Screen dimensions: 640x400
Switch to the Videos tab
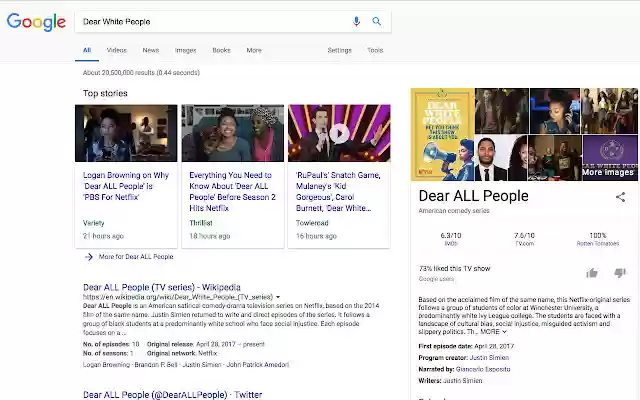[x=117, y=50]
